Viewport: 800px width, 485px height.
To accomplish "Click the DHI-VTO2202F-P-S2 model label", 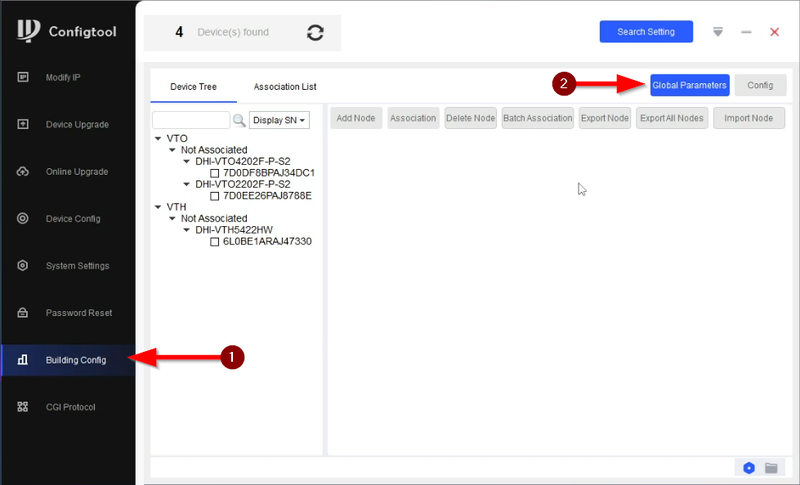I will [x=243, y=184].
